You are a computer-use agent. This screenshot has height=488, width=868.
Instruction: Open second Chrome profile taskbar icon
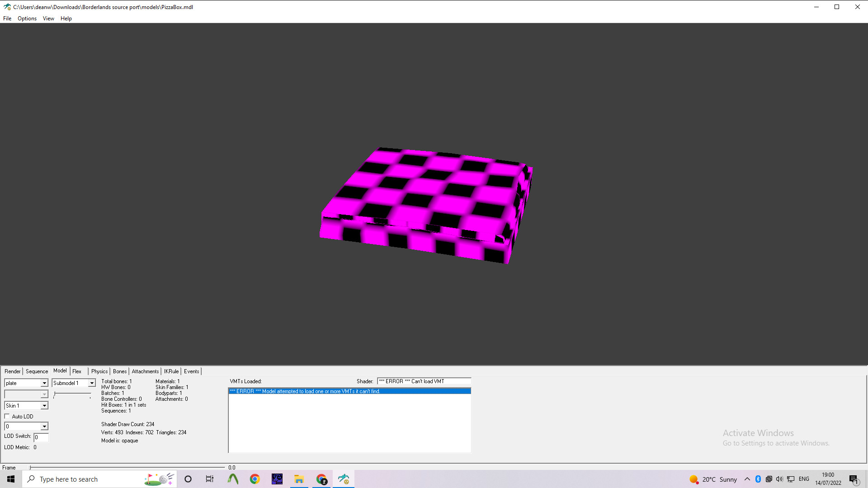321,479
